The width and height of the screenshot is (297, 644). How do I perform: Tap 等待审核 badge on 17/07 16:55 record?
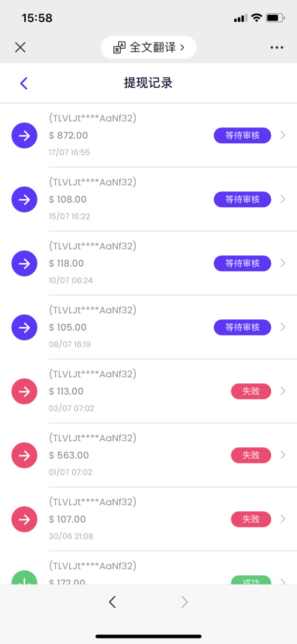tap(242, 135)
